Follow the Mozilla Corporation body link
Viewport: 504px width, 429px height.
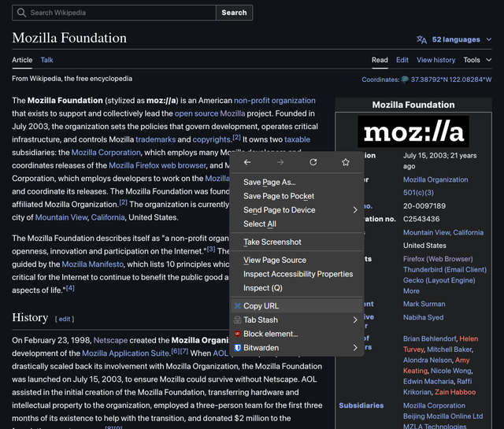(106, 153)
